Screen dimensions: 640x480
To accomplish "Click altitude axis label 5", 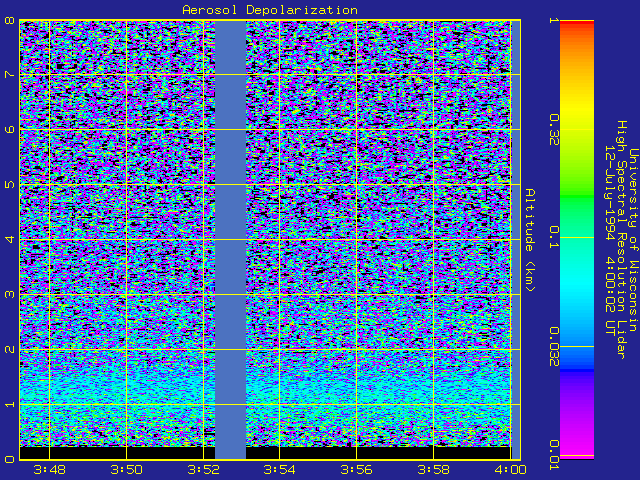I will coord(9,184).
